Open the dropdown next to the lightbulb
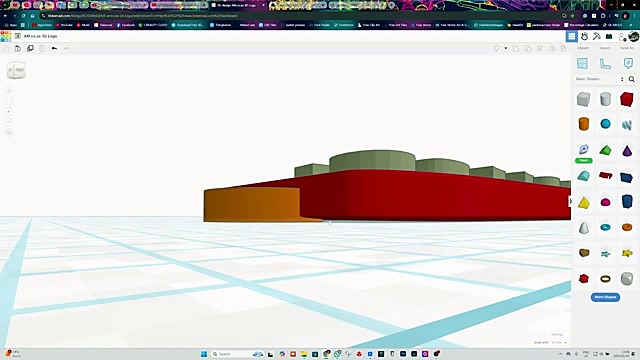Image resolution: width=640 pixels, height=360 pixels. pos(506,49)
